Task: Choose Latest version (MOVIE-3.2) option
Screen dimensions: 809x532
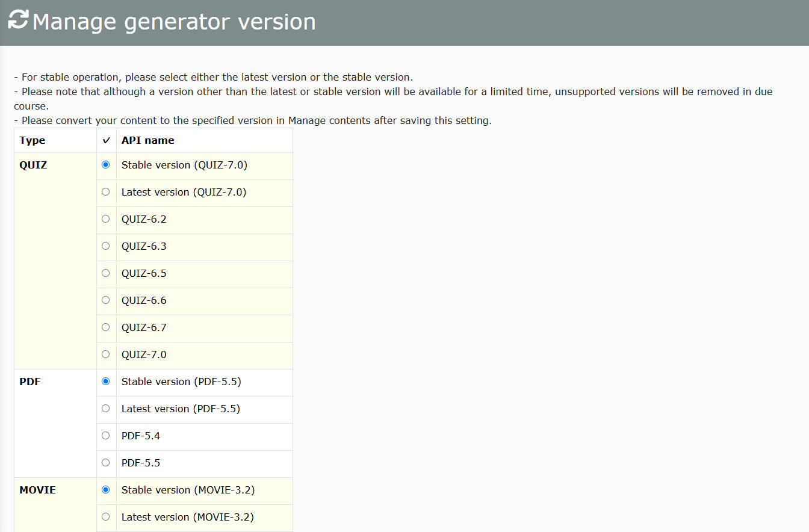Action: point(106,517)
